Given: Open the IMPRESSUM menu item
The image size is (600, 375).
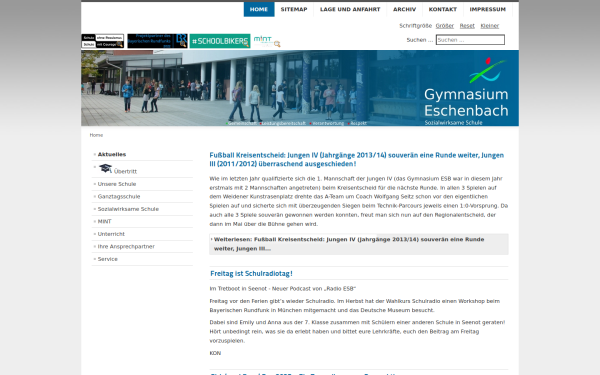Looking at the screenshot, I should pos(488,9).
